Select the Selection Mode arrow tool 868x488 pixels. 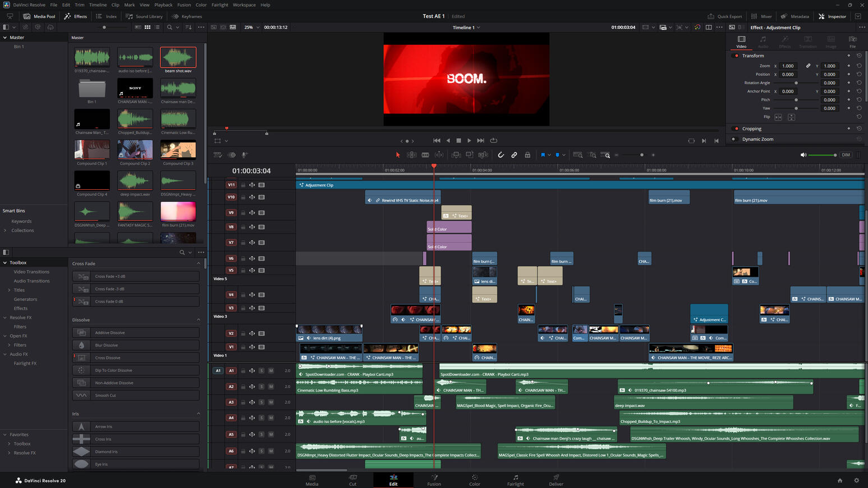[x=398, y=155]
